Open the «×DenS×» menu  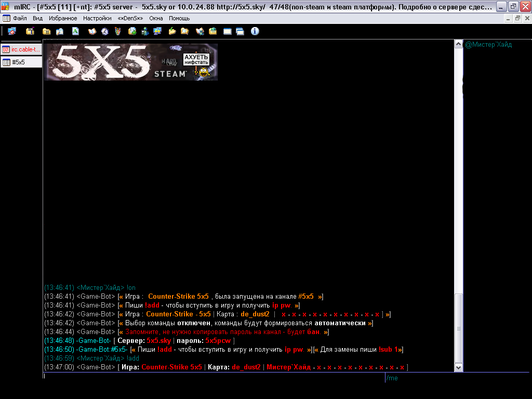coord(130,18)
